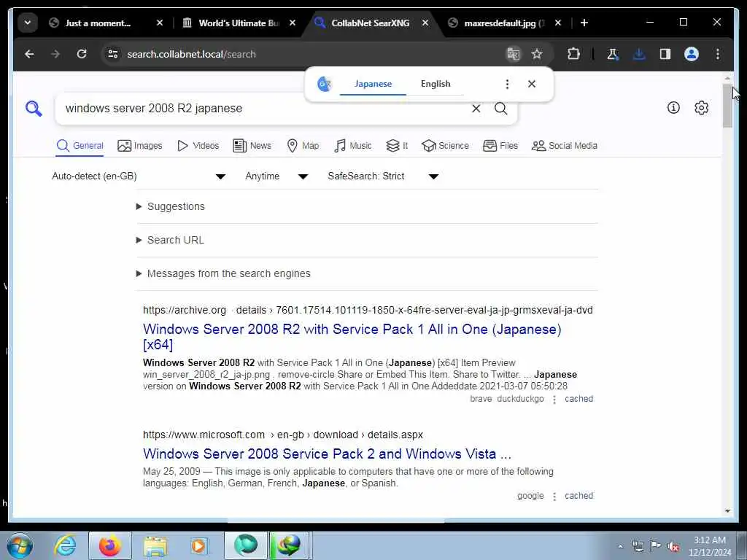The image size is (747, 560).
Task: Reload the current page
Action: click(82, 54)
